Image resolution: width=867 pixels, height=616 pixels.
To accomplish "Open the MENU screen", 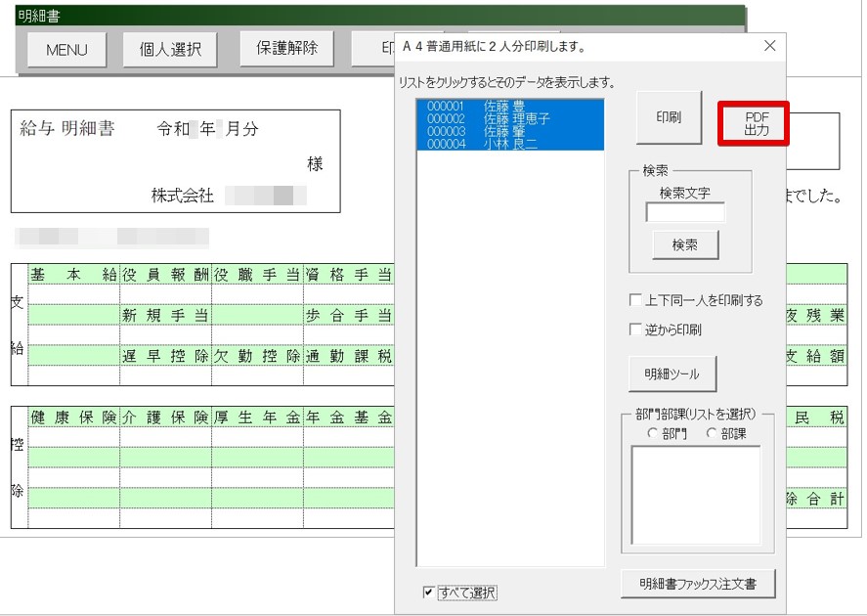I will [x=65, y=49].
